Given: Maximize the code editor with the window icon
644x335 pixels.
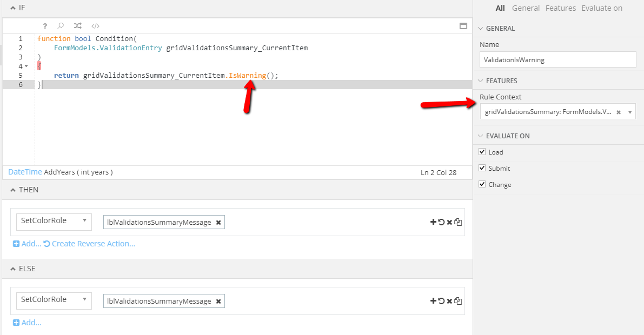Looking at the screenshot, I should [463, 26].
